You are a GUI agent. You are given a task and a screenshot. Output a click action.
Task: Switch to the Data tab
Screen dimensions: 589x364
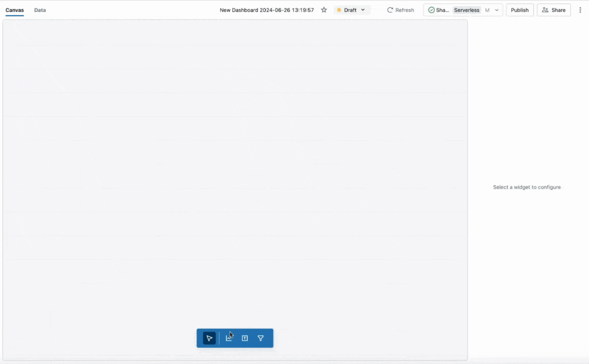coord(40,10)
